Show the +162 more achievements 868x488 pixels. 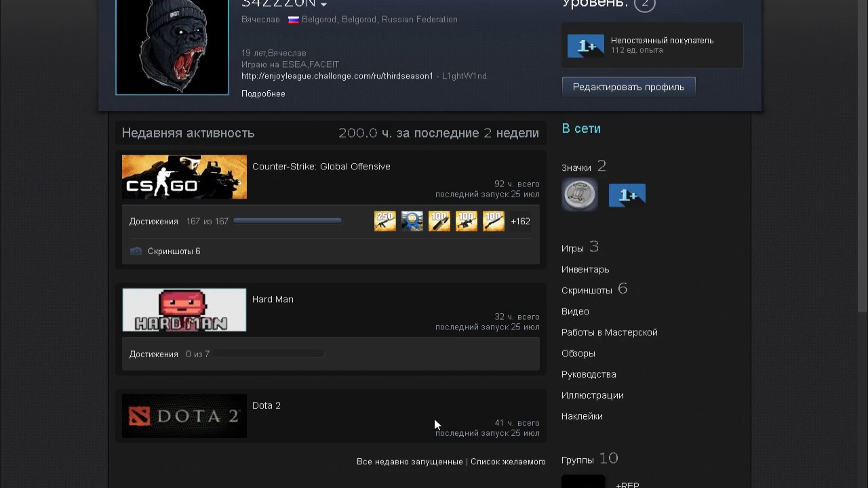pyautogui.click(x=520, y=221)
